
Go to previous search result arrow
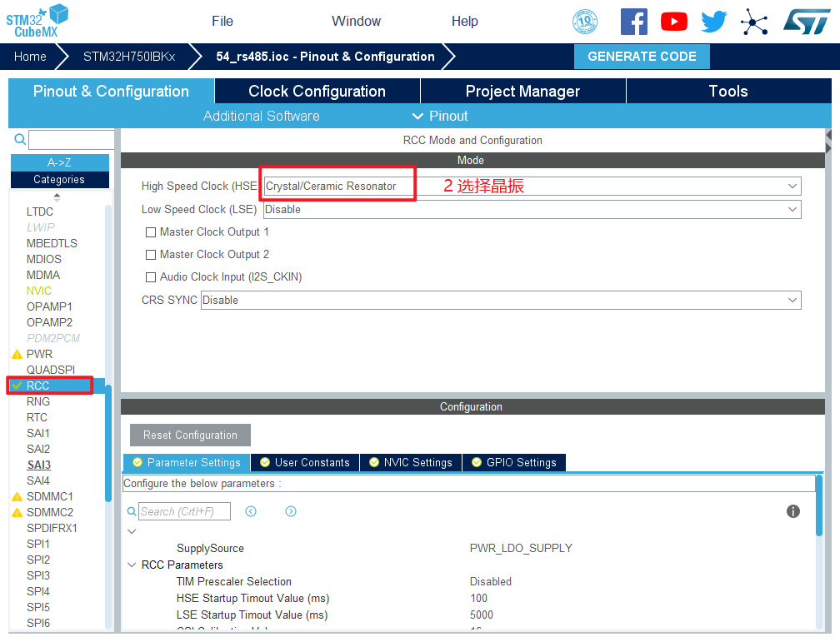pyautogui.click(x=251, y=511)
